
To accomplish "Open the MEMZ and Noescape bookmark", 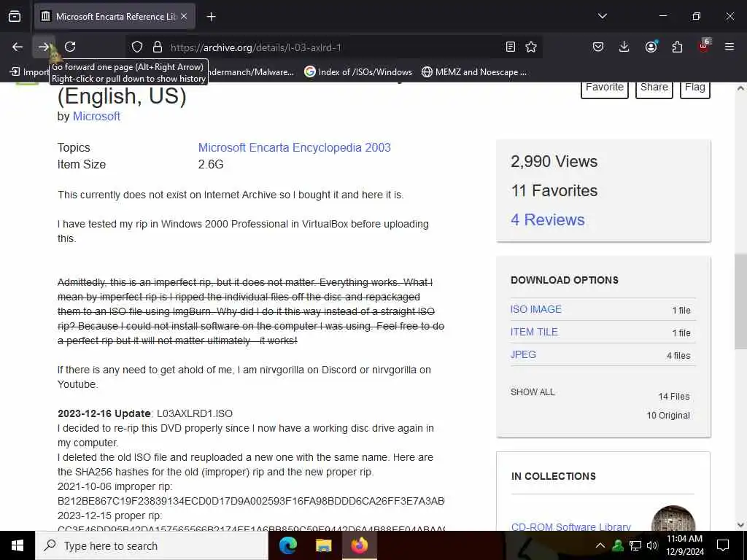I will tap(474, 72).
